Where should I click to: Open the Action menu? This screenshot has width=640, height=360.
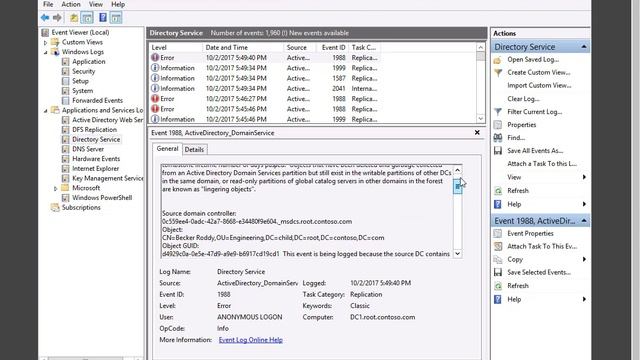tap(71, 4)
